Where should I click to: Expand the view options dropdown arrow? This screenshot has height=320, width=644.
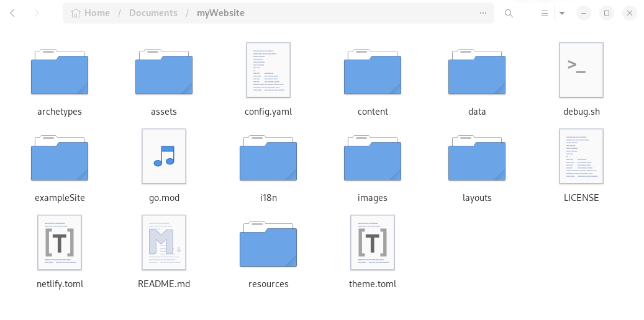561,13
